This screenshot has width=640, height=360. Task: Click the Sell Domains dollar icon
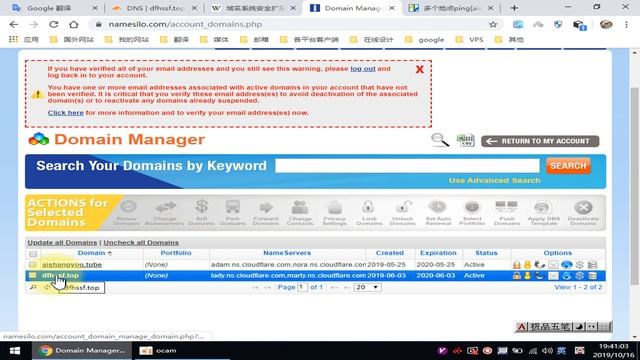coord(201,207)
